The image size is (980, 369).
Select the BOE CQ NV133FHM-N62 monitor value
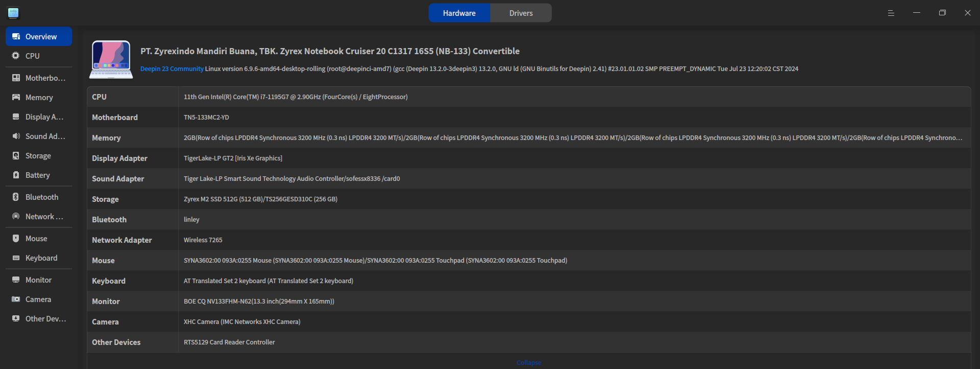[x=259, y=301]
